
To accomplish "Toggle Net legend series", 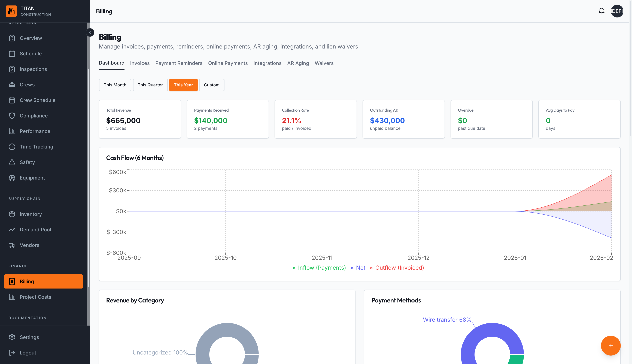I will click(x=357, y=268).
